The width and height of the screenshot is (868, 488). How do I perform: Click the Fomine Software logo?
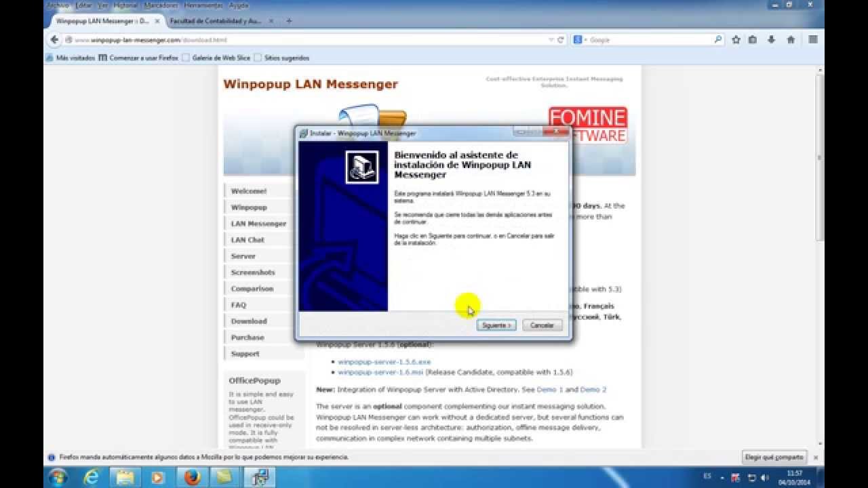click(x=587, y=125)
